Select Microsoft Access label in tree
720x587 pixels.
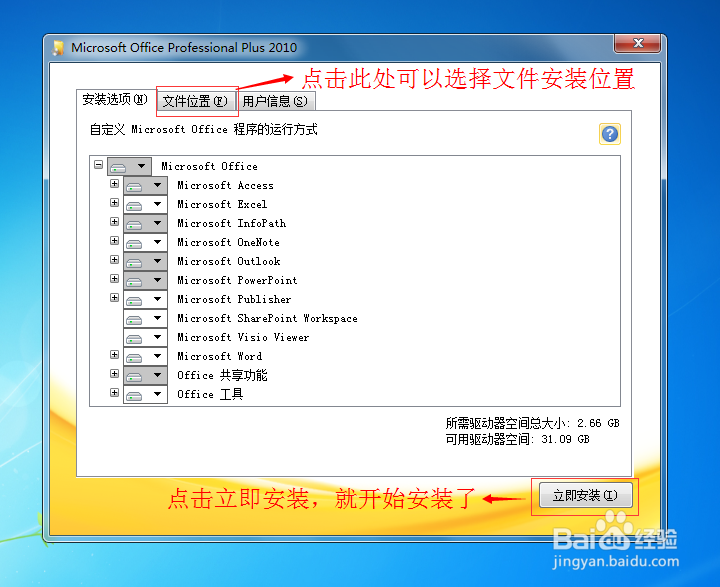(225, 186)
